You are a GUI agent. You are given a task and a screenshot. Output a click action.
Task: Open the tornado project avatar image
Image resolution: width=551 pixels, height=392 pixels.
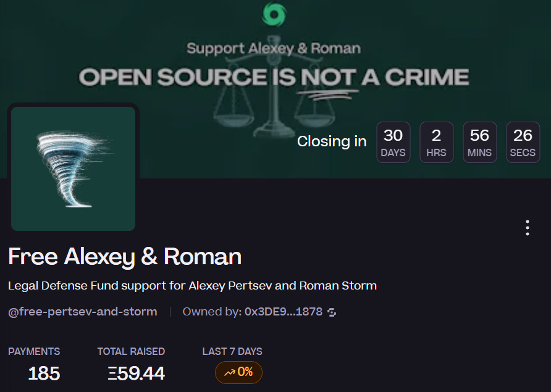coord(73,169)
